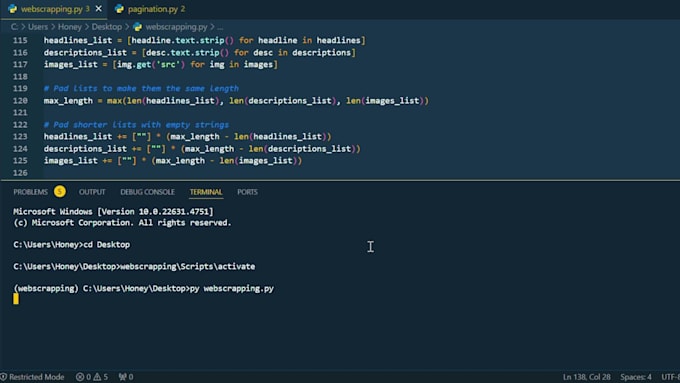The width and height of the screenshot is (680, 383).
Task: Select the Desktop breadcrumb segment
Action: [107, 27]
